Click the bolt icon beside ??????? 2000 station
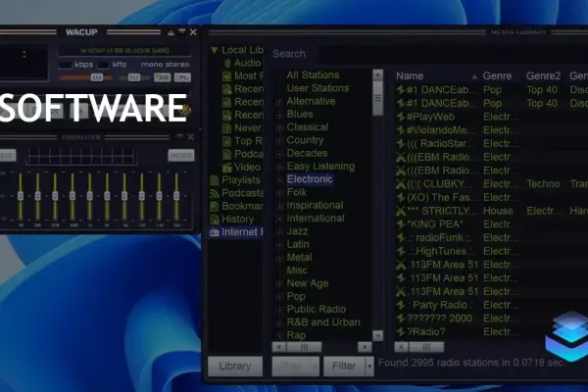Screen dimensions: 588x392 click(x=401, y=318)
